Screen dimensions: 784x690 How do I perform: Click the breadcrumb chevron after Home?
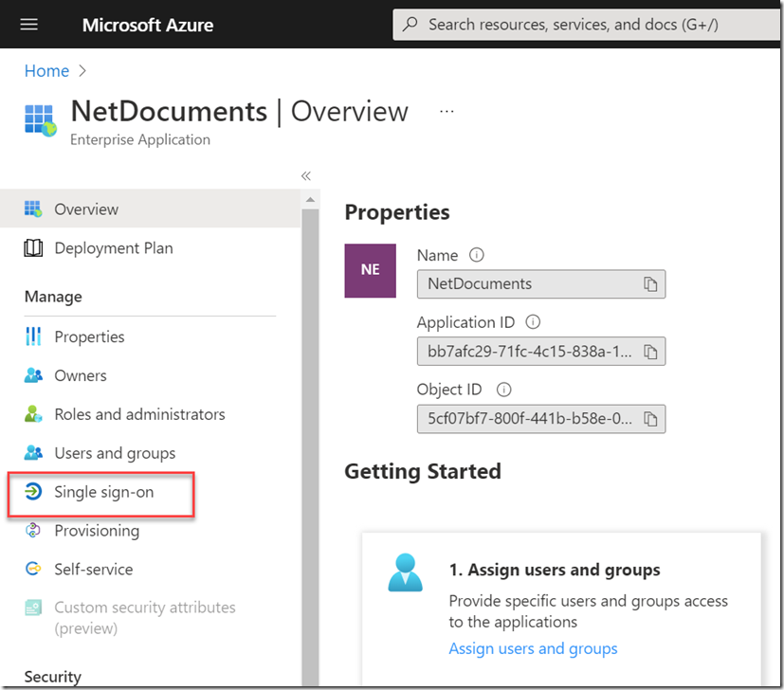click(82, 71)
